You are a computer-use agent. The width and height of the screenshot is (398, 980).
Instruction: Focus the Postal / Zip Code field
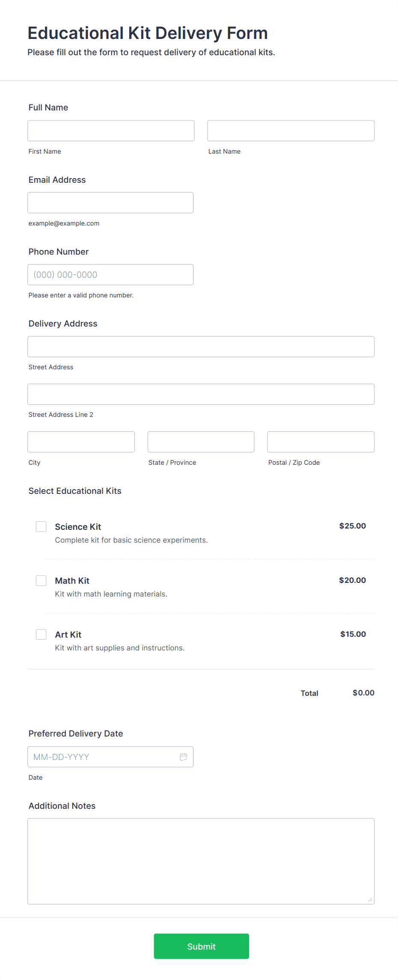(x=321, y=442)
